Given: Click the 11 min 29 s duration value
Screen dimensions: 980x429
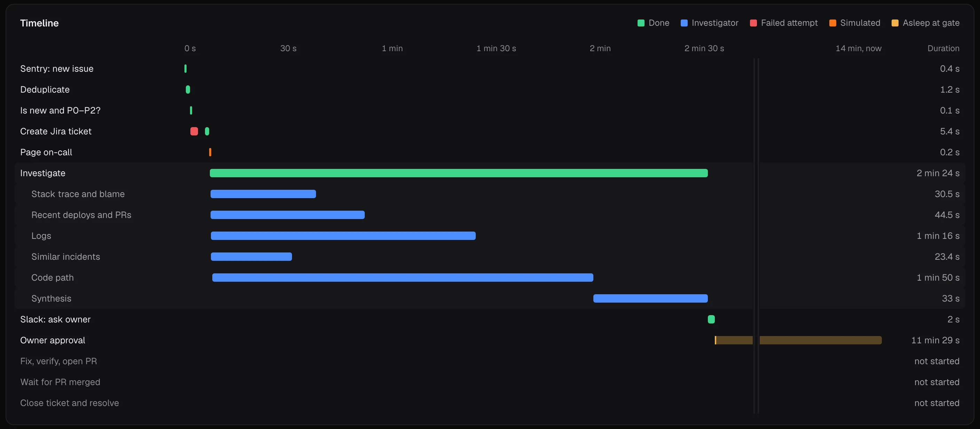Looking at the screenshot, I should 935,340.
